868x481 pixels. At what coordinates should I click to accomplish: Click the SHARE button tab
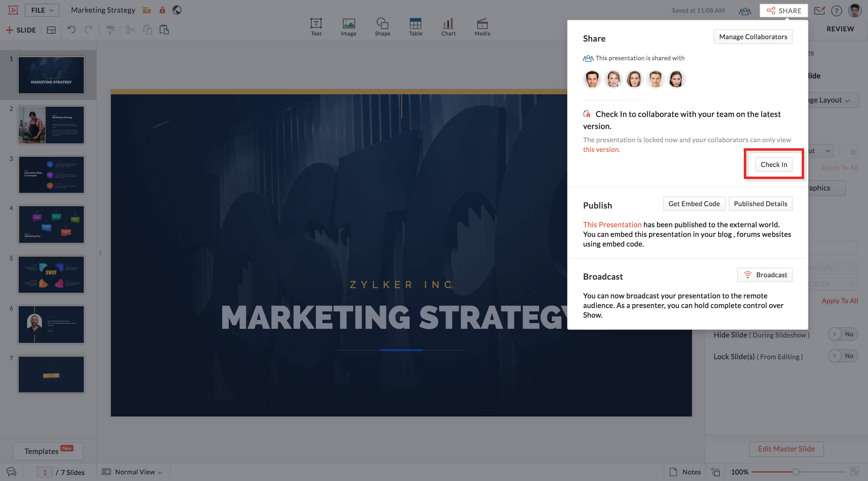[x=784, y=11]
